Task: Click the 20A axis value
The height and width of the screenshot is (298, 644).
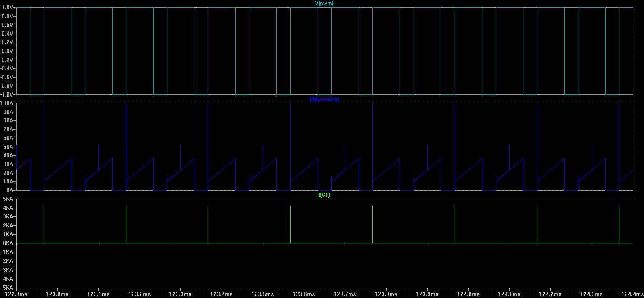Action: (x=8, y=173)
